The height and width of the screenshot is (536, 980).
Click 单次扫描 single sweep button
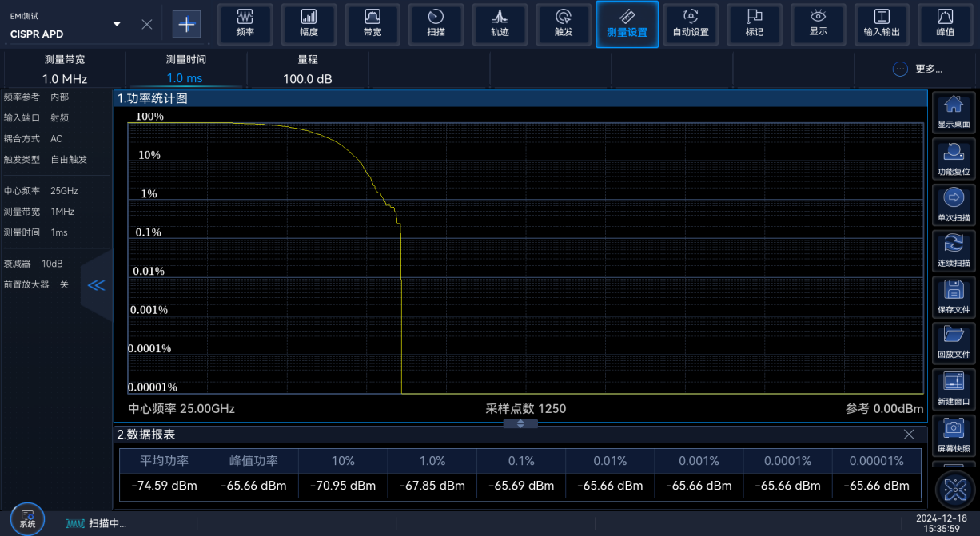[954, 205]
